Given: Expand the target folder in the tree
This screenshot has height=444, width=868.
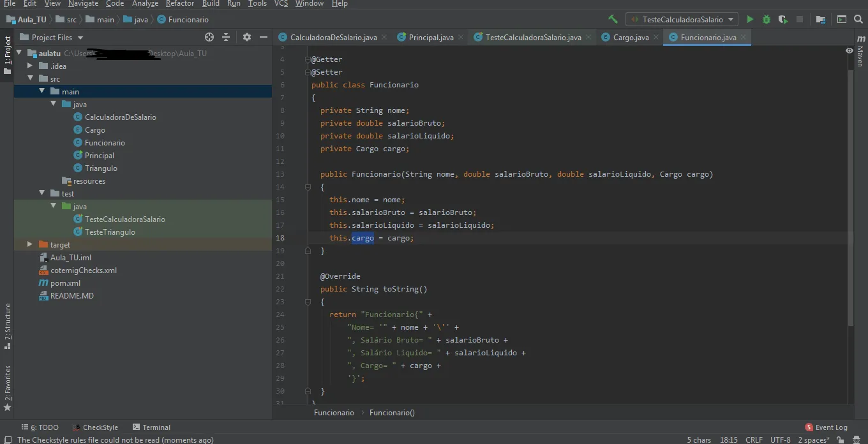Looking at the screenshot, I should [30, 244].
